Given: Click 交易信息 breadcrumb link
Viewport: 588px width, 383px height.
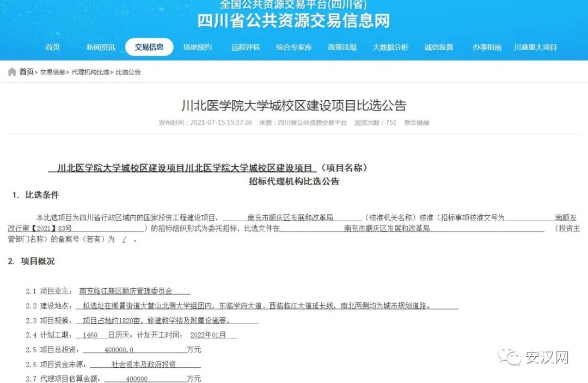Looking at the screenshot, I should click(x=52, y=72).
